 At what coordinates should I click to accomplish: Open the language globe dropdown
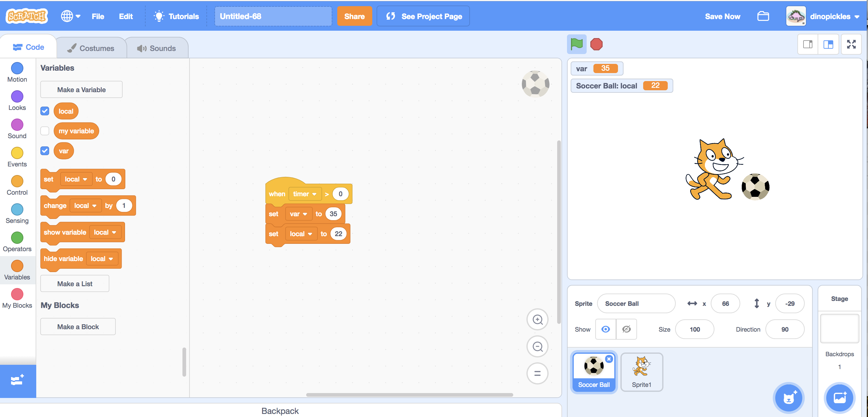click(70, 16)
